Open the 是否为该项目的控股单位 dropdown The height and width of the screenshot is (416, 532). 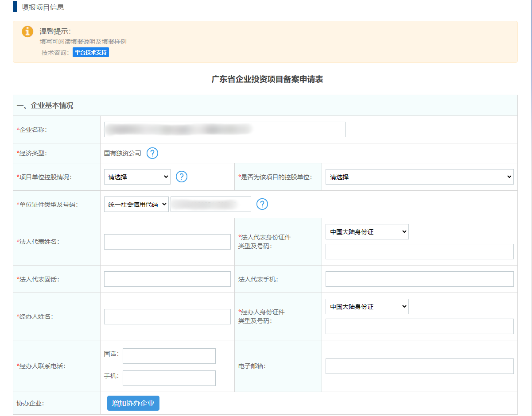(x=419, y=177)
